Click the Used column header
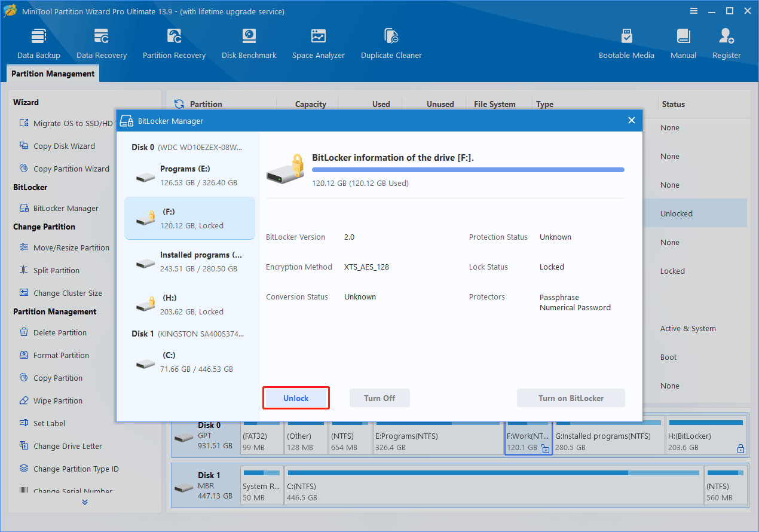 click(x=381, y=104)
